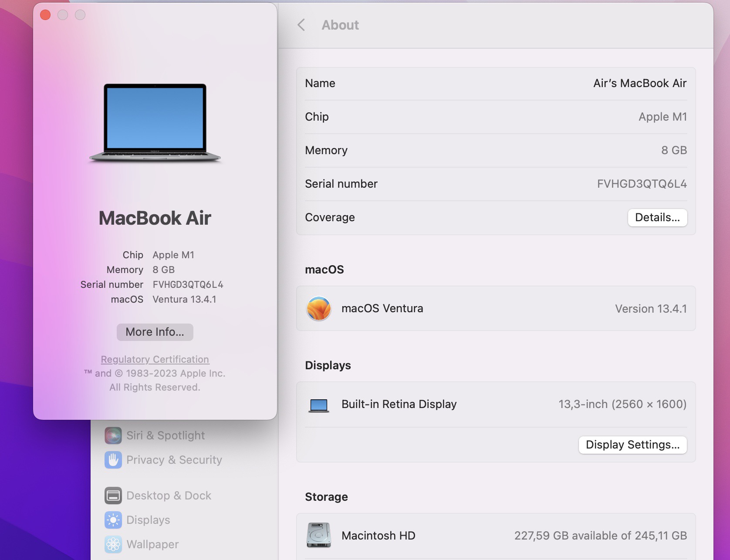Image resolution: width=730 pixels, height=560 pixels.
Task: Open the Regulatory Certification link
Action: pos(155,359)
